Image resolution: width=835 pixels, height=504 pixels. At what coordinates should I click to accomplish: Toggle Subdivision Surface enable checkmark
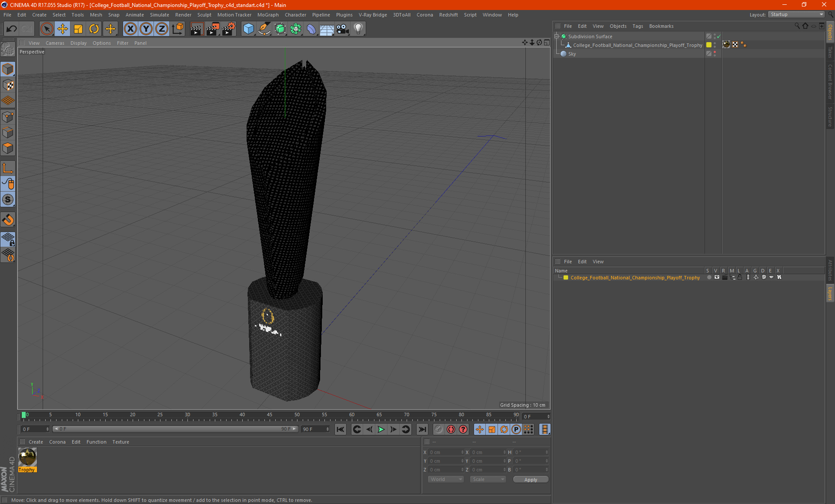tap(719, 36)
